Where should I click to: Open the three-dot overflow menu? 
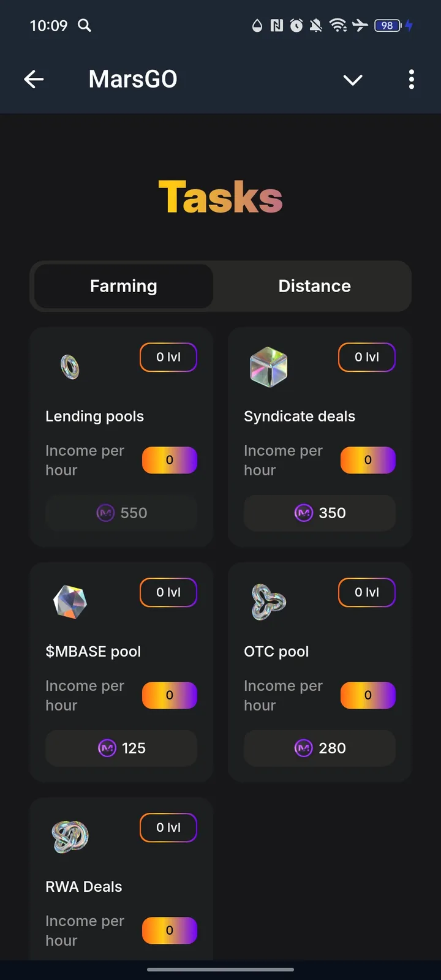pos(412,80)
